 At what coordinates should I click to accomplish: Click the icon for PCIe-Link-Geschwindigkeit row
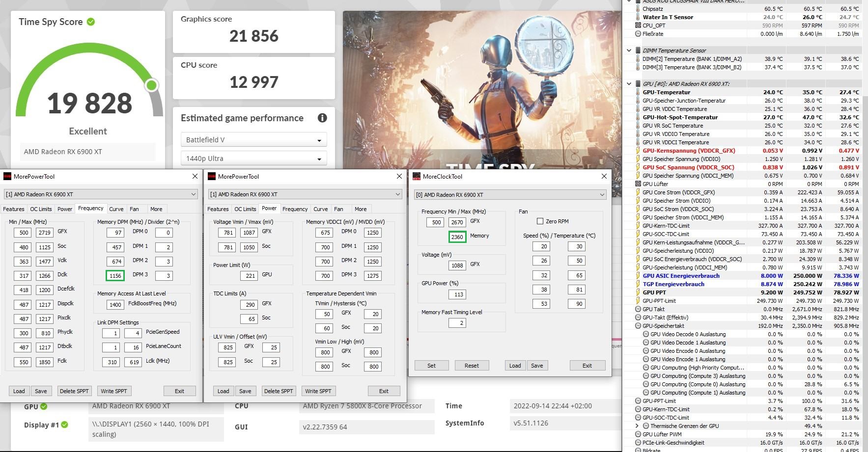point(638,443)
